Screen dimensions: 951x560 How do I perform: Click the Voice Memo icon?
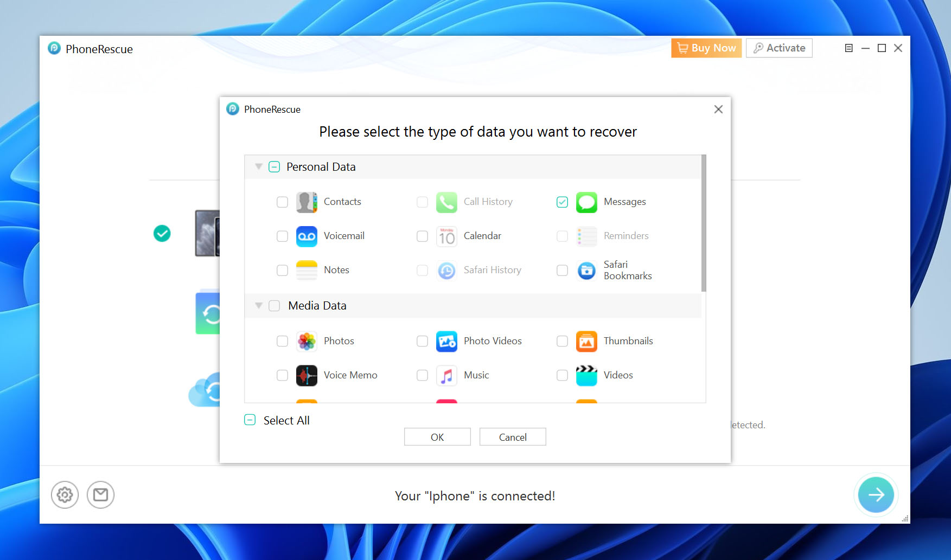point(307,376)
